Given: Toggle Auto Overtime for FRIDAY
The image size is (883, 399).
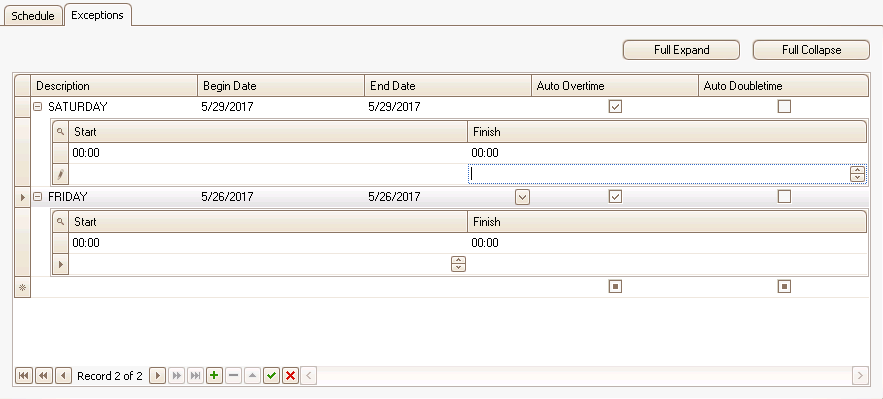Looking at the screenshot, I should 616,196.
